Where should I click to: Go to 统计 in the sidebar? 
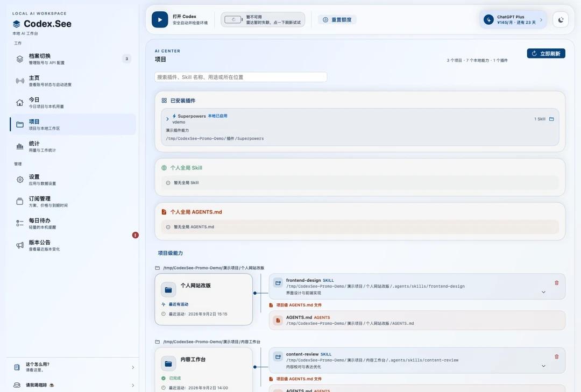pos(73,146)
